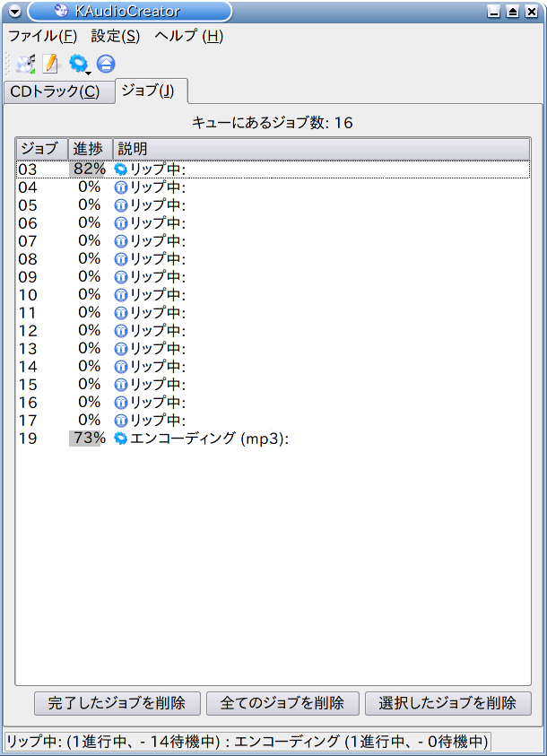This screenshot has width=547, height=756.
Task: Sort by the 進捗 column header
Action: coord(89,148)
